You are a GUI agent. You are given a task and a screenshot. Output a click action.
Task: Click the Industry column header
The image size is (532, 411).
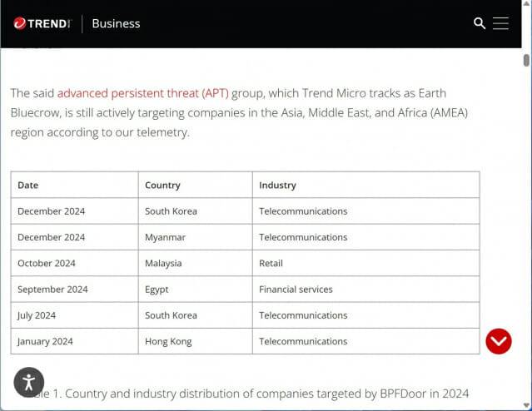[366, 185]
